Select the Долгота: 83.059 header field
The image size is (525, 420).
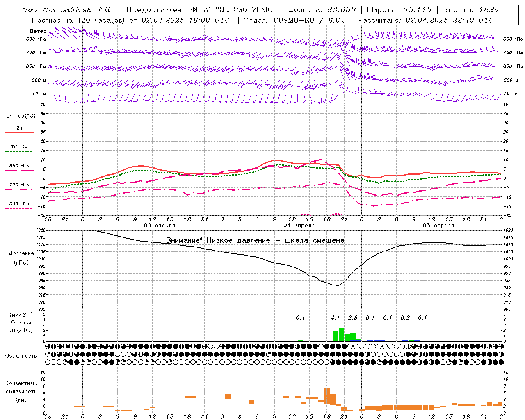pos(322,10)
